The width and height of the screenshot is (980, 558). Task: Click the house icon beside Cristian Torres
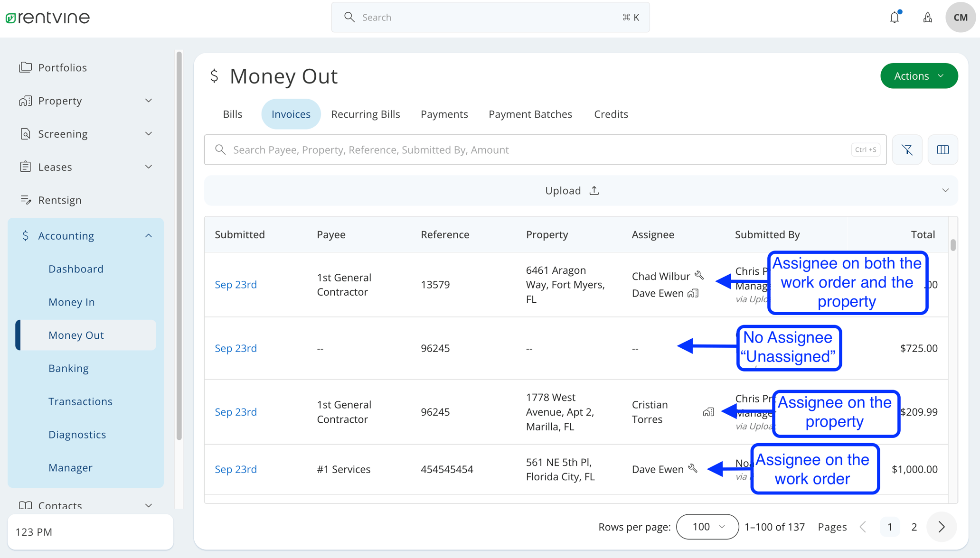(709, 412)
